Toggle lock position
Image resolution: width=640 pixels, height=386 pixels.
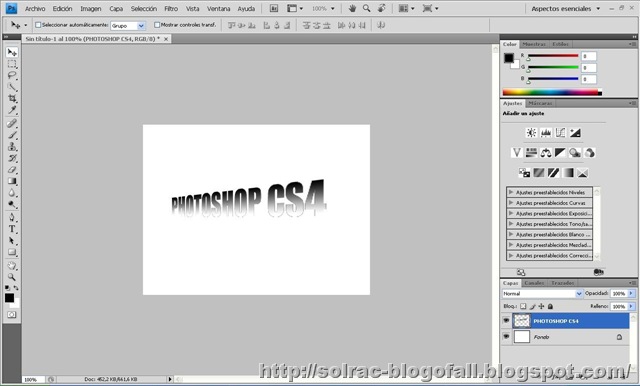coord(541,306)
